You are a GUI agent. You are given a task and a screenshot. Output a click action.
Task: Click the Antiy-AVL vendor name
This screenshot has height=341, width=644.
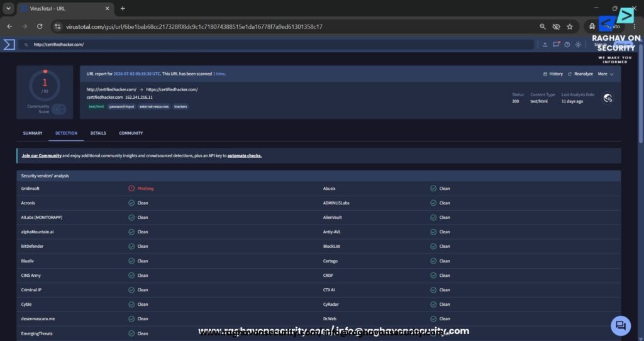click(x=332, y=232)
